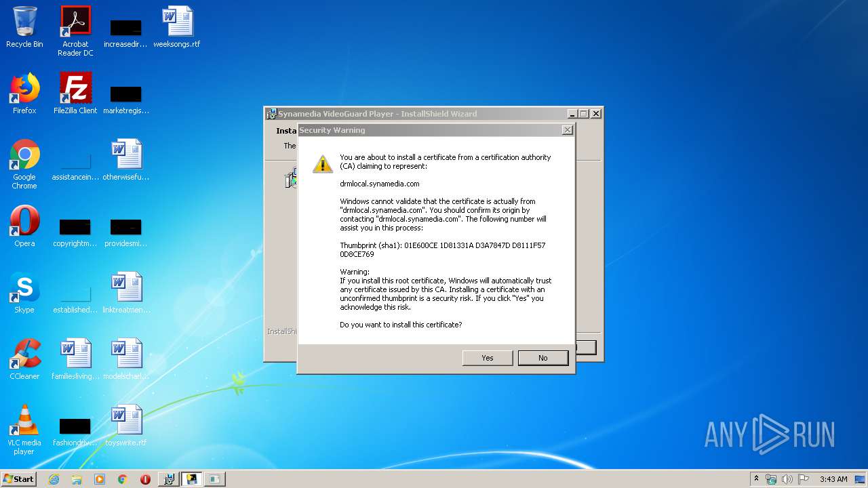
Task: Open the volume tray icon
Action: (787, 479)
